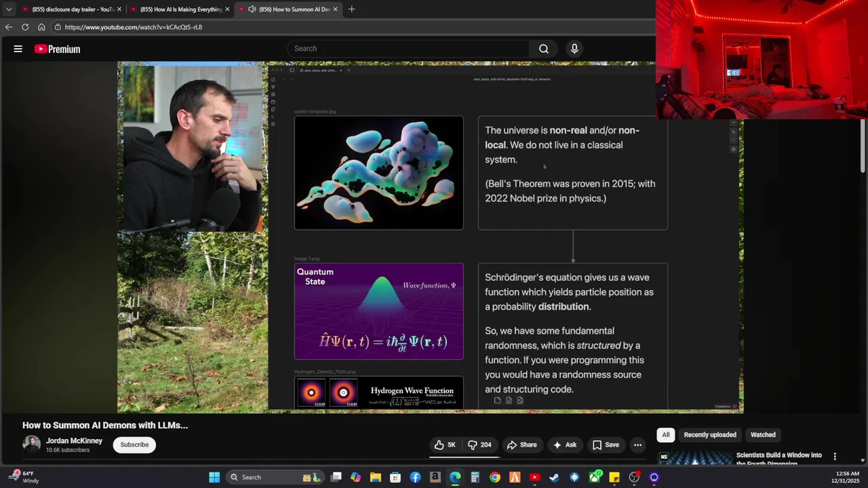Viewport: 868px width, 488px height.
Task: Open Google Chrome from the taskbar
Action: pyautogui.click(x=495, y=477)
